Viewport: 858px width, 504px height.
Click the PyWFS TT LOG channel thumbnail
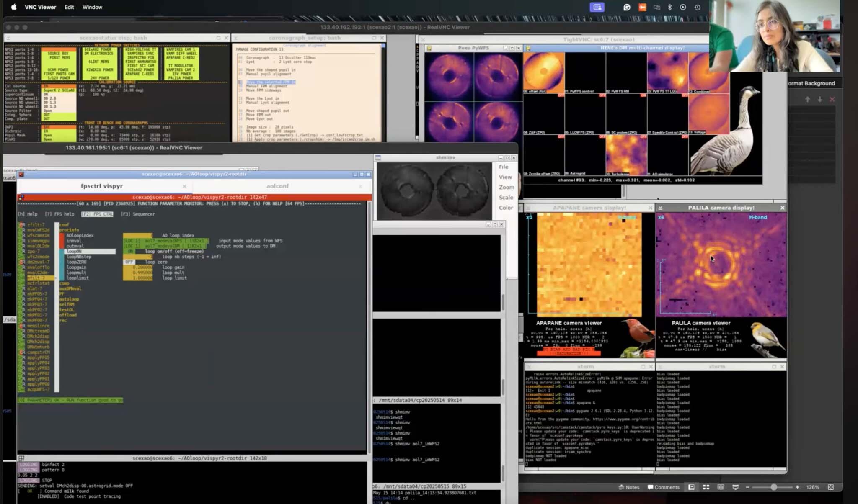[667, 72]
